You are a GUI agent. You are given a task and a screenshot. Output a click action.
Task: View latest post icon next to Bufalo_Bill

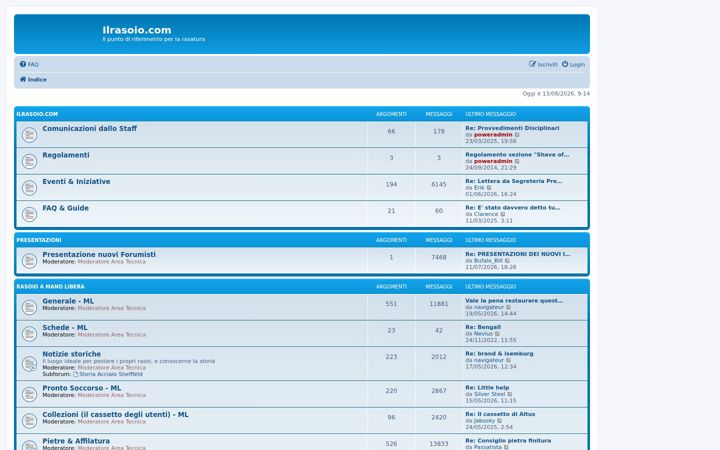(x=507, y=261)
